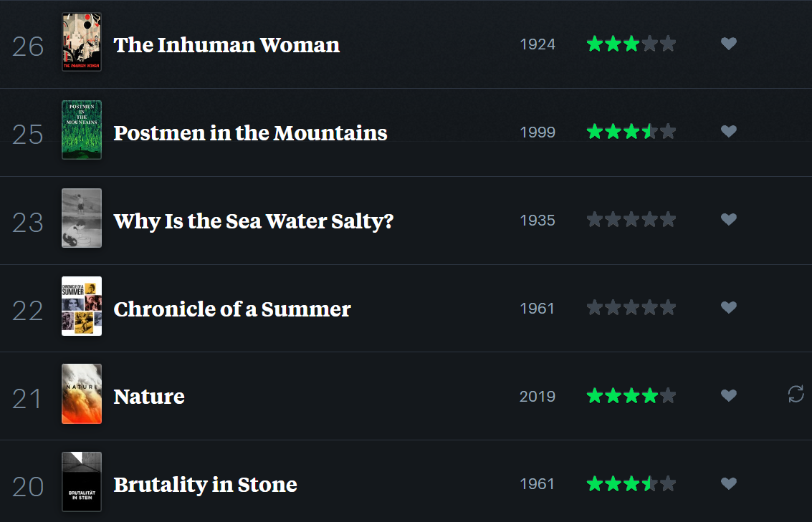The width and height of the screenshot is (812, 522).
Task: Click heart icon for Brutality in Stone
Action: (728, 484)
